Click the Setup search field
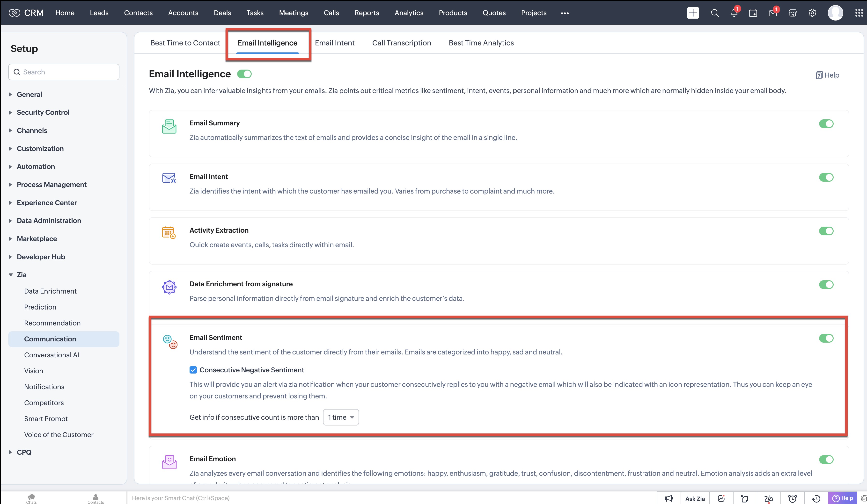867x504 pixels. [64, 72]
